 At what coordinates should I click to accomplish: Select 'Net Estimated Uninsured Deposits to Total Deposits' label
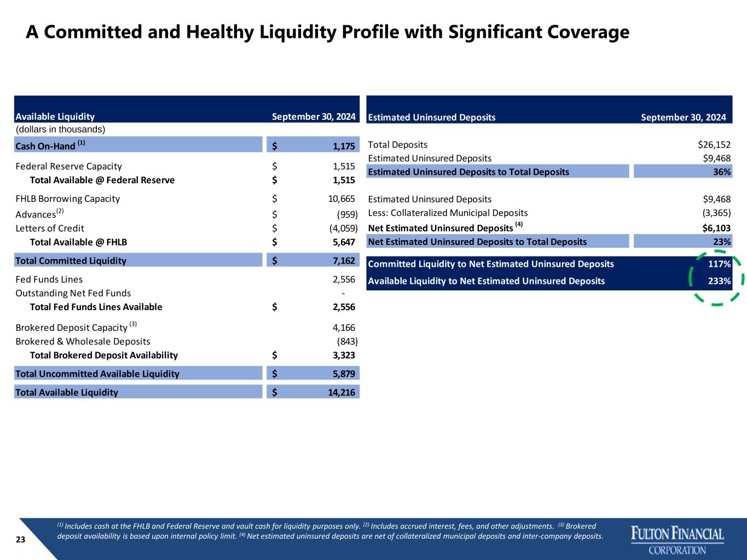coord(477,242)
